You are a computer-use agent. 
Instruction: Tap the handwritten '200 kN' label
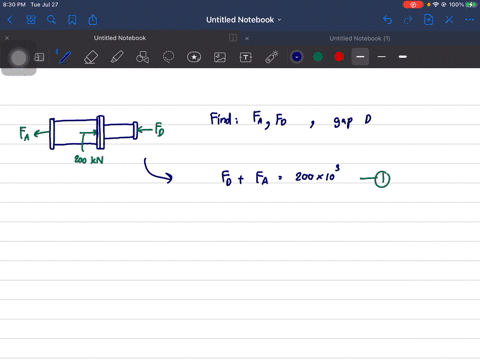coord(89,160)
